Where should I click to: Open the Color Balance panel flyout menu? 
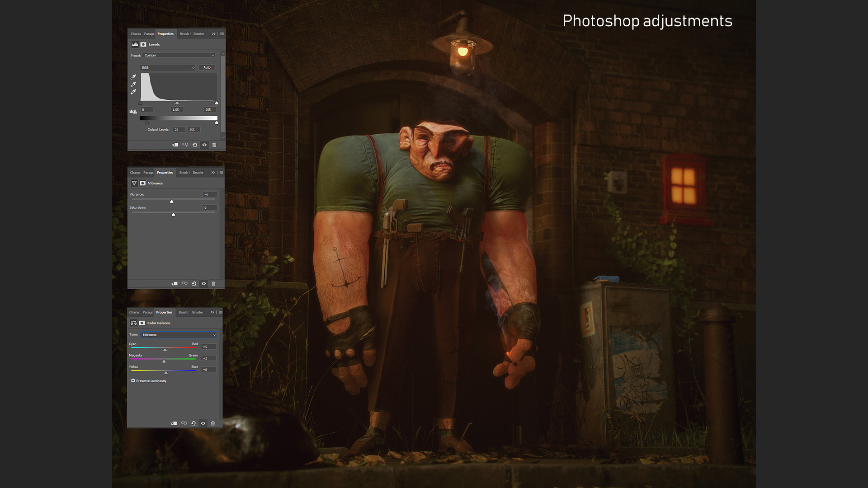221,312
